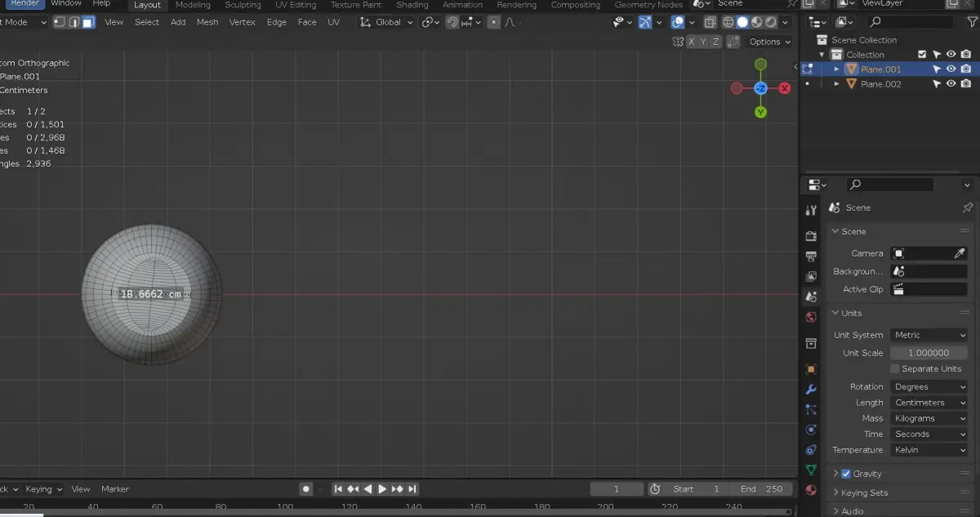Viewport: 980px width, 517px height.
Task: Switch to solid viewport shading
Action: pos(742,22)
